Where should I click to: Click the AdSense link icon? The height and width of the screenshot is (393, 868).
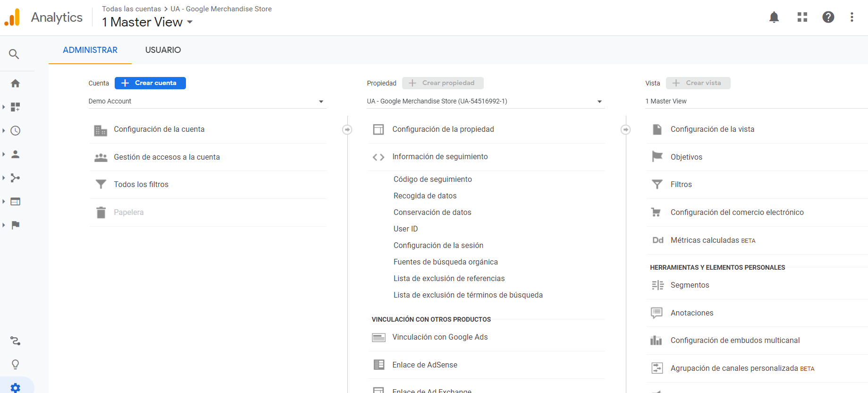coord(379,365)
